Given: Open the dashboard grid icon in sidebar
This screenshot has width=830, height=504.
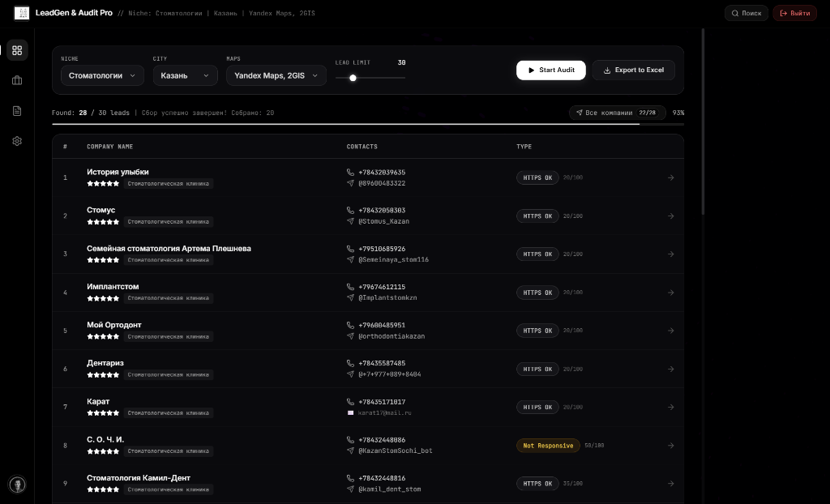Looking at the screenshot, I should 17,50.
